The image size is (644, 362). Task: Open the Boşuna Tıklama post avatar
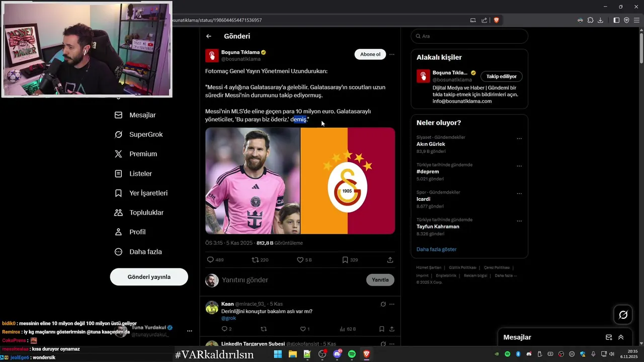click(212, 55)
